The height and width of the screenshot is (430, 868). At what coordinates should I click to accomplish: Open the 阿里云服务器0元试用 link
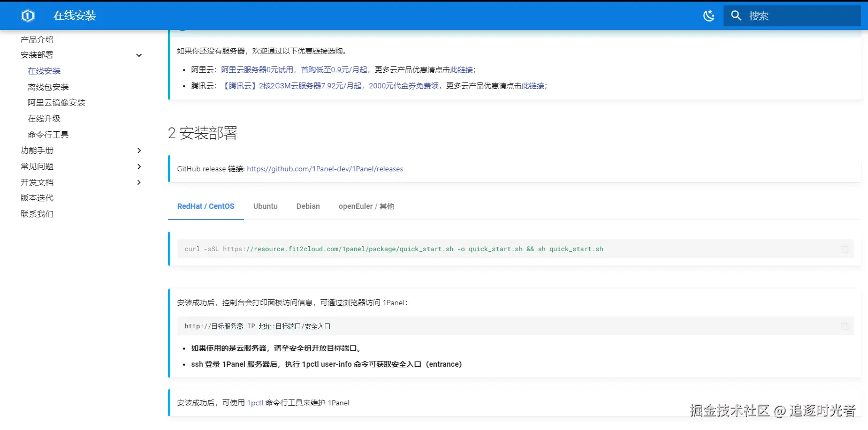257,70
